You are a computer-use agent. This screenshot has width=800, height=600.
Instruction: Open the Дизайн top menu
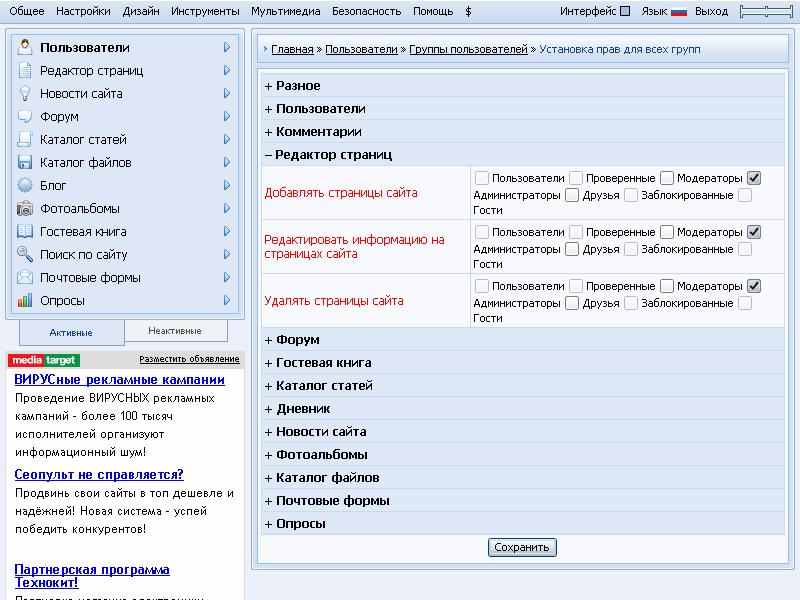(141, 11)
